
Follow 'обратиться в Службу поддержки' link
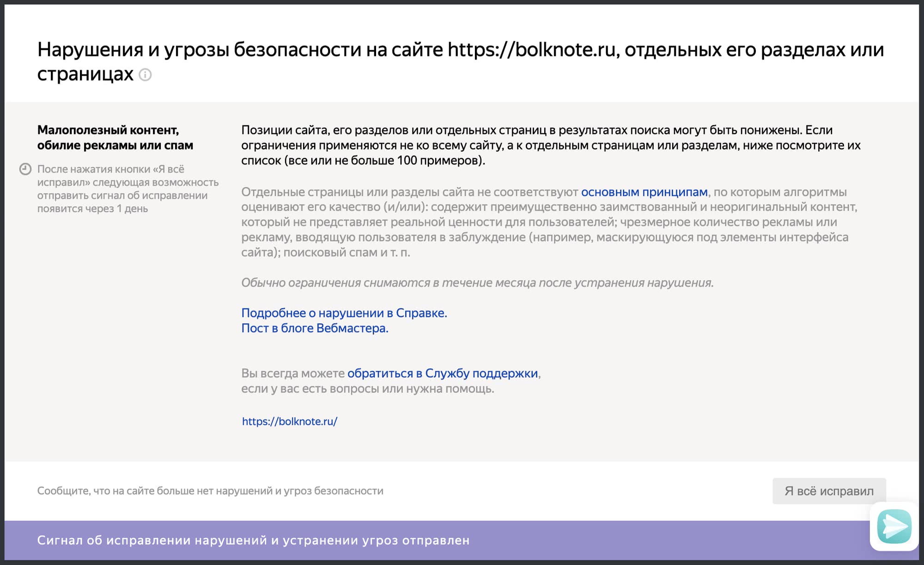(443, 373)
